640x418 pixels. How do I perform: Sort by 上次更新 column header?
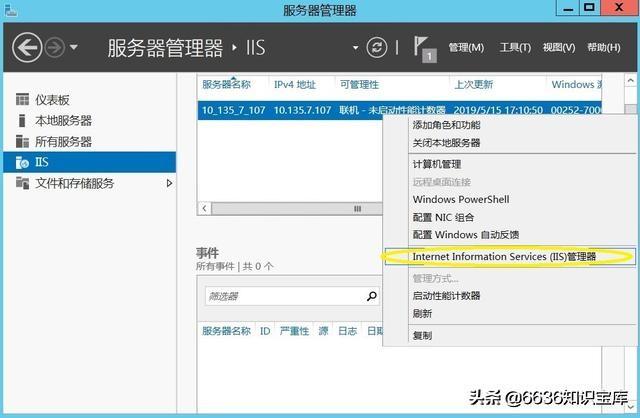tap(473, 84)
